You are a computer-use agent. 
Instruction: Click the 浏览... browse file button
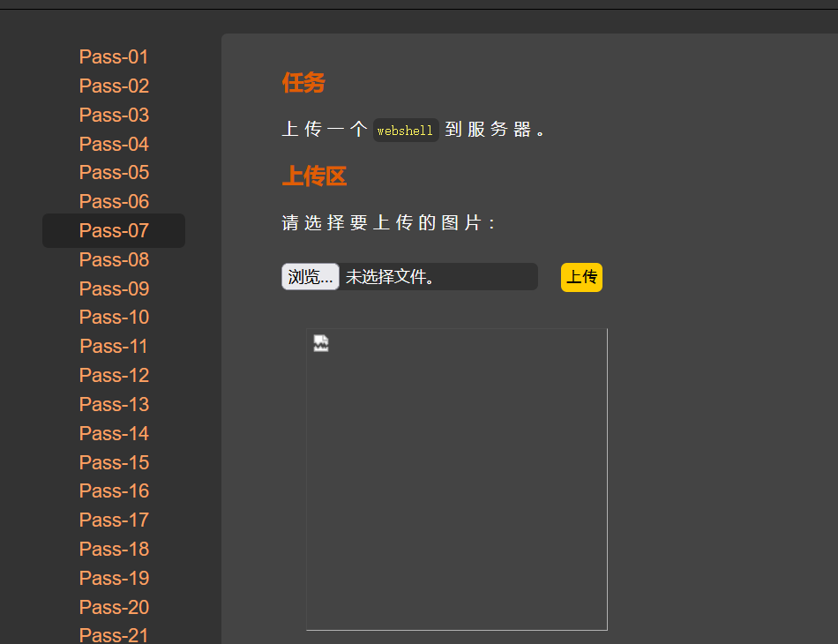click(311, 276)
